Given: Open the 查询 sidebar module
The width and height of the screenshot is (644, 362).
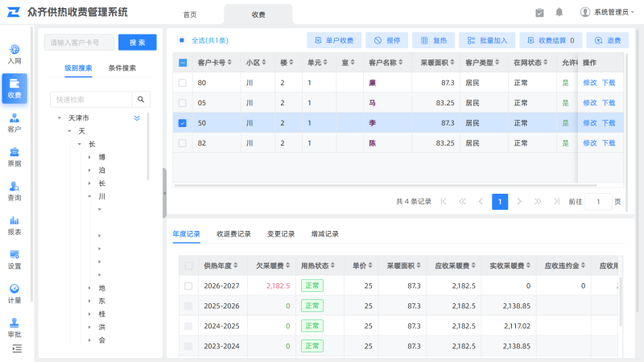Looking at the screenshot, I should click(x=14, y=191).
